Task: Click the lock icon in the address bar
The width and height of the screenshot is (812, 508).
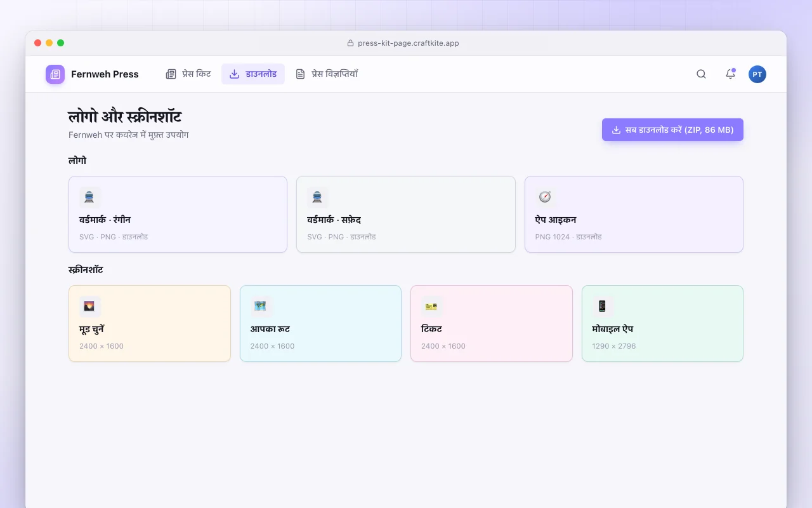Action: [x=350, y=43]
